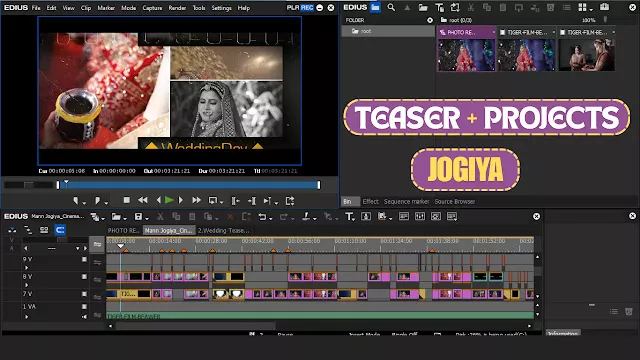
Task: Step to the next frame
Action: [181, 200]
